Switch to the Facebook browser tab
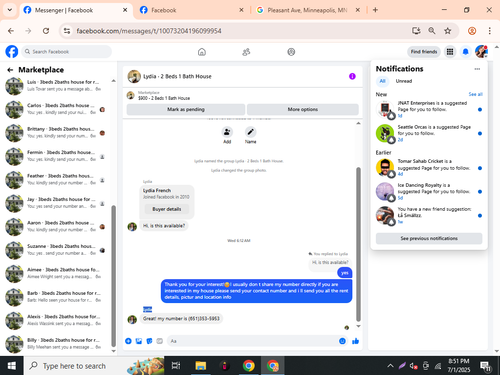 coord(192,10)
